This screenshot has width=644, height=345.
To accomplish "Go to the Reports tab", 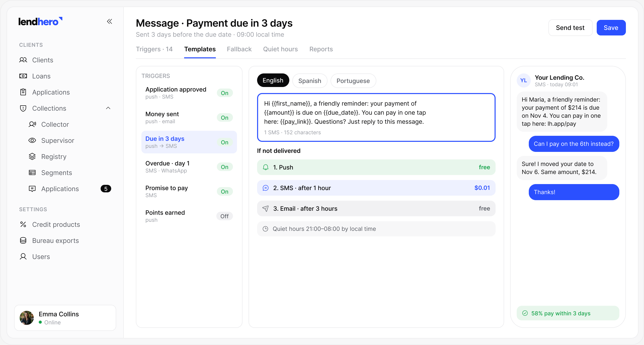I will coord(321,49).
